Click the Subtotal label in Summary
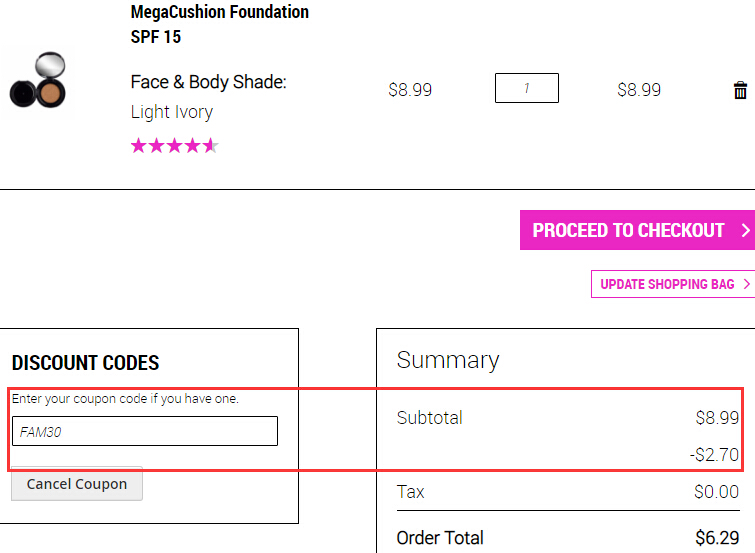 [430, 418]
